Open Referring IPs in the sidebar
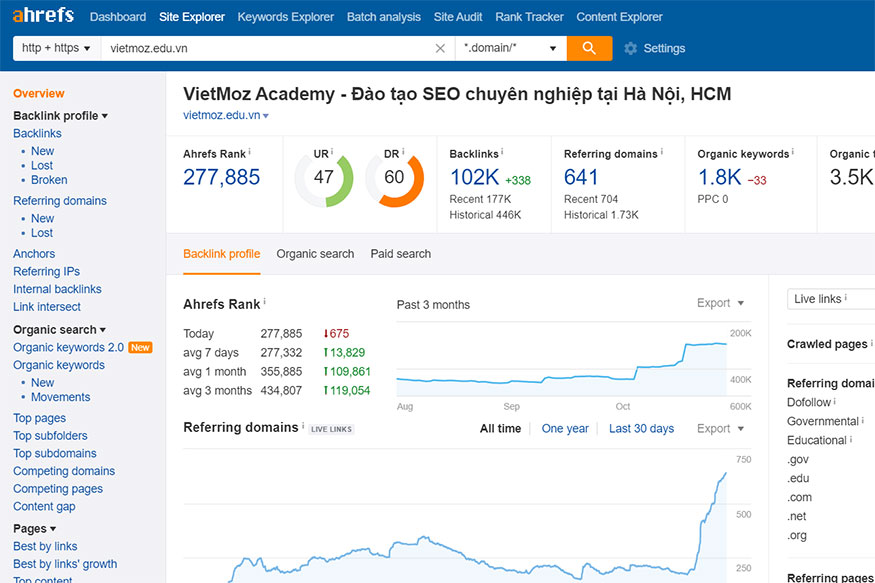The image size is (875, 583). coord(46,272)
